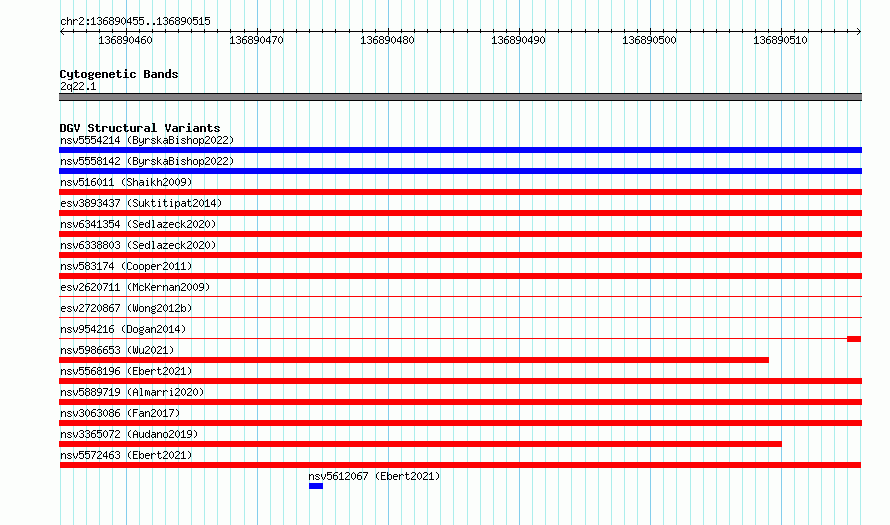Click the DGV Structural Variants track title
The width and height of the screenshot is (890, 525).
[x=140, y=128]
